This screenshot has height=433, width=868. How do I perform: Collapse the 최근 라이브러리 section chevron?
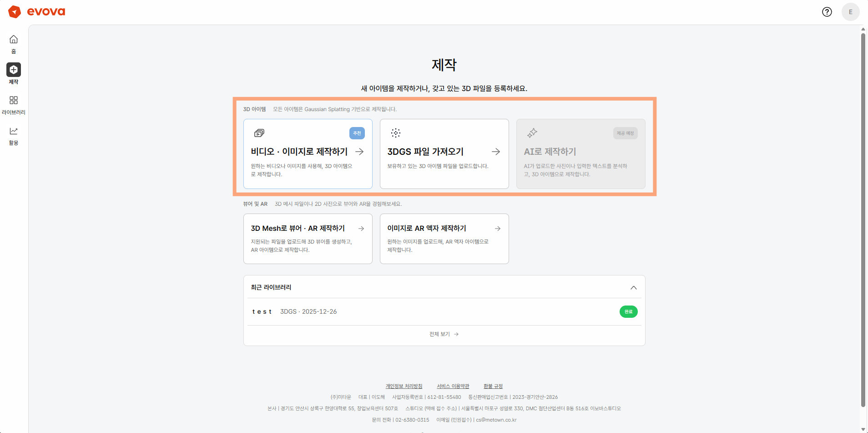tap(633, 288)
